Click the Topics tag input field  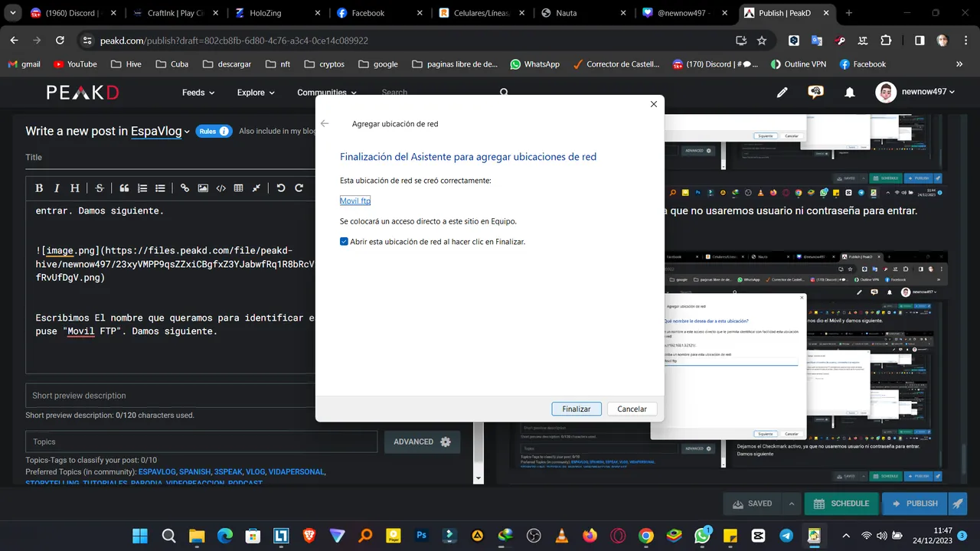[201, 442]
